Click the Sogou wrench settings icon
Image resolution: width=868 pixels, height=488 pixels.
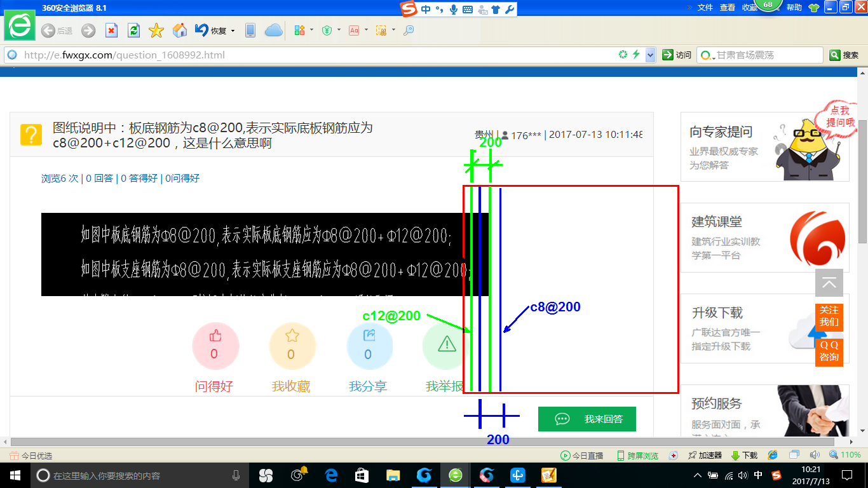coord(510,9)
